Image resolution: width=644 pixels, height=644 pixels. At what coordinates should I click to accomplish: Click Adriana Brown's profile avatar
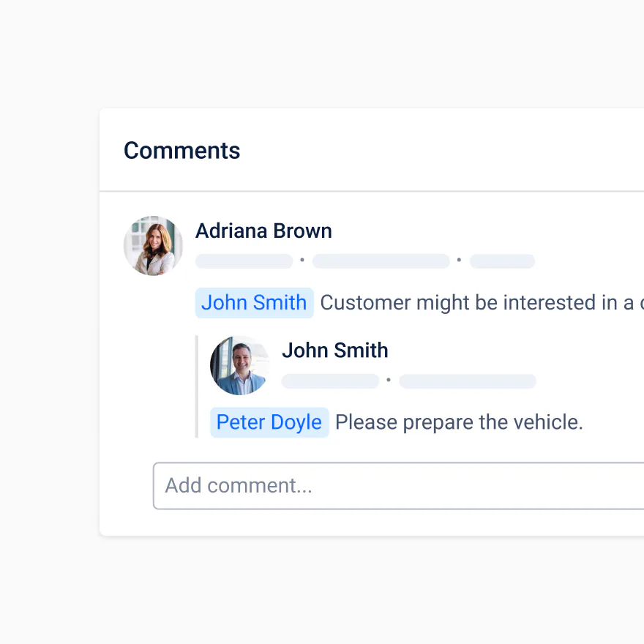tap(153, 246)
